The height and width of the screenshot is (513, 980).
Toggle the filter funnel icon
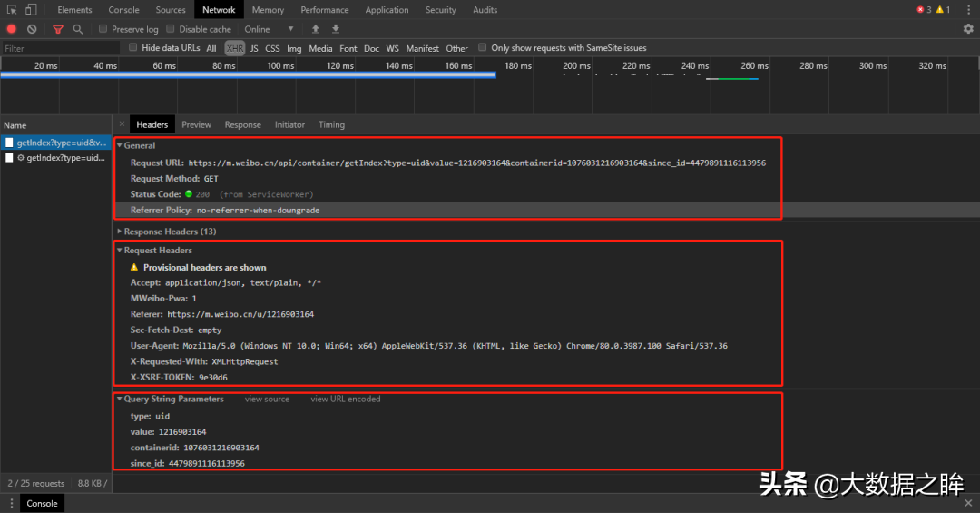(x=58, y=29)
